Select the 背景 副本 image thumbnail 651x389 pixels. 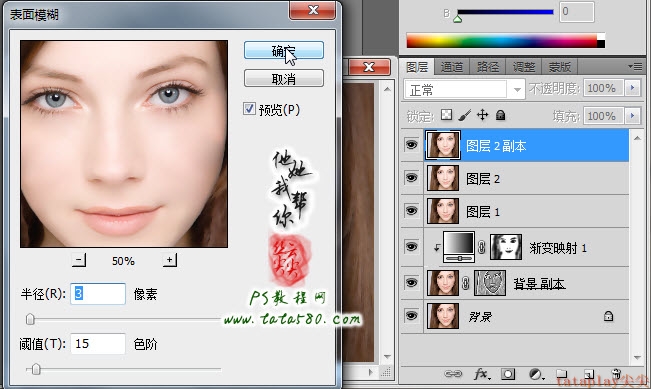pyautogui.click(x=443, y=283)
